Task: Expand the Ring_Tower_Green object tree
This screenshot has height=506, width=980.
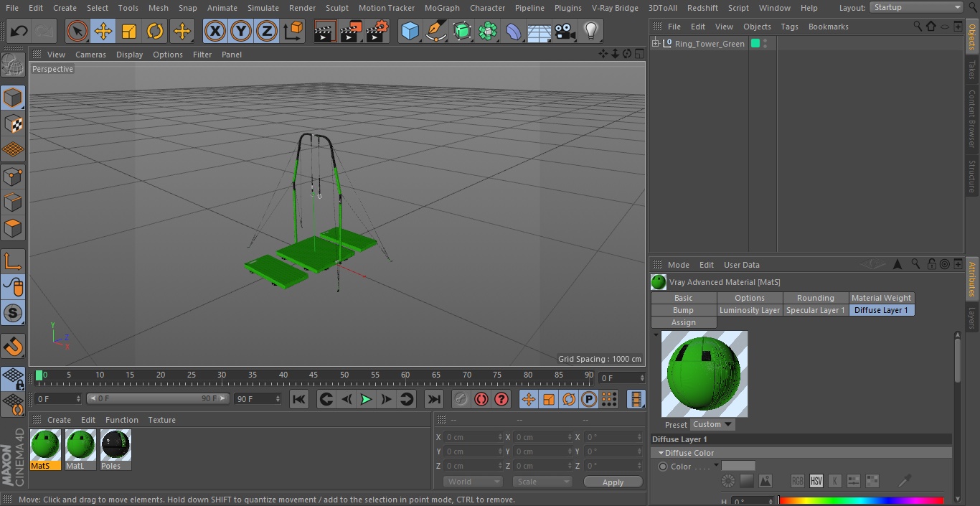Action: click(x=655, y=44)
